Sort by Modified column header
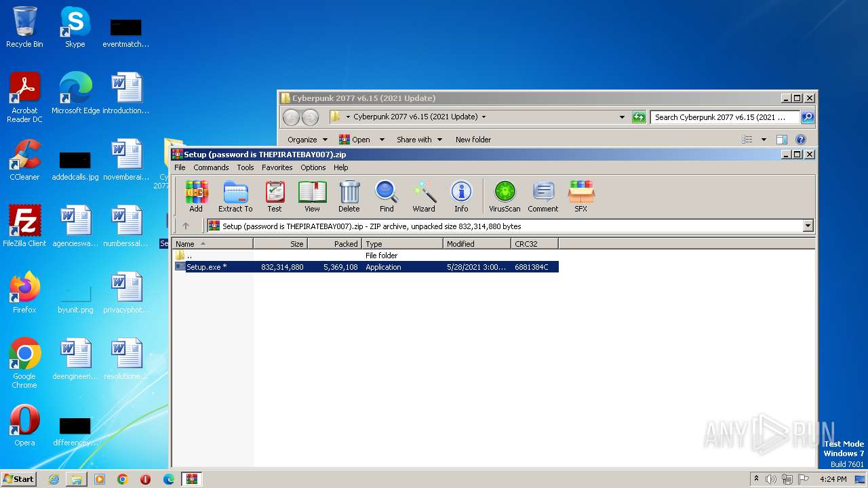868x488 pixels. [477, 244]
